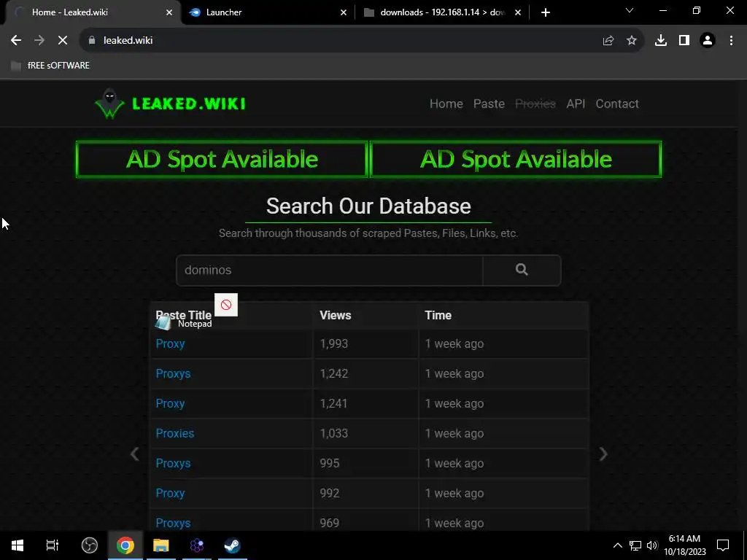Close the downloads tab

[518, 12]
